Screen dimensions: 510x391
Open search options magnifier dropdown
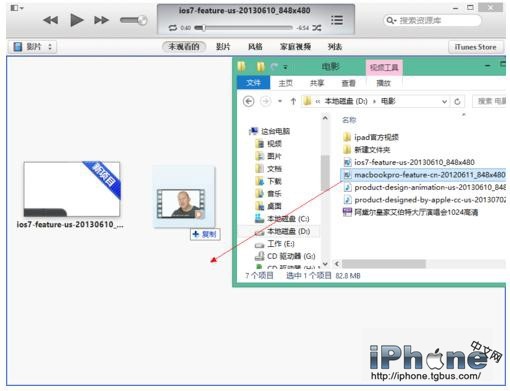click(x=391, y=21)
